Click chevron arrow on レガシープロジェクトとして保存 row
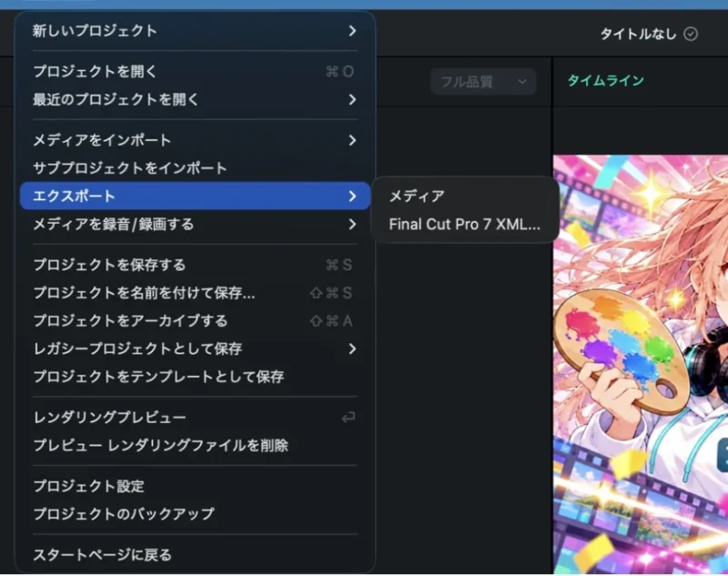 (352, 349)
